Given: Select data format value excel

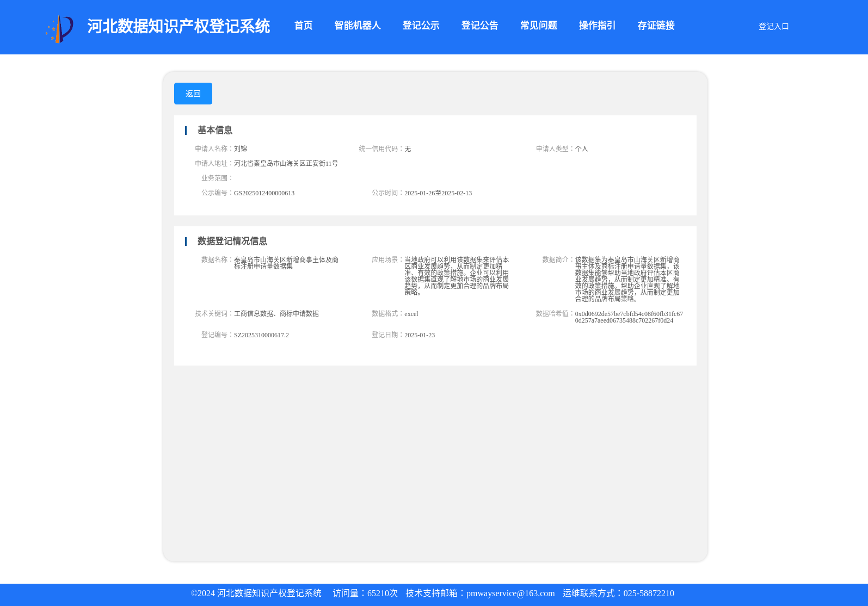Looking at the screenshot, I should pos(411,314).
